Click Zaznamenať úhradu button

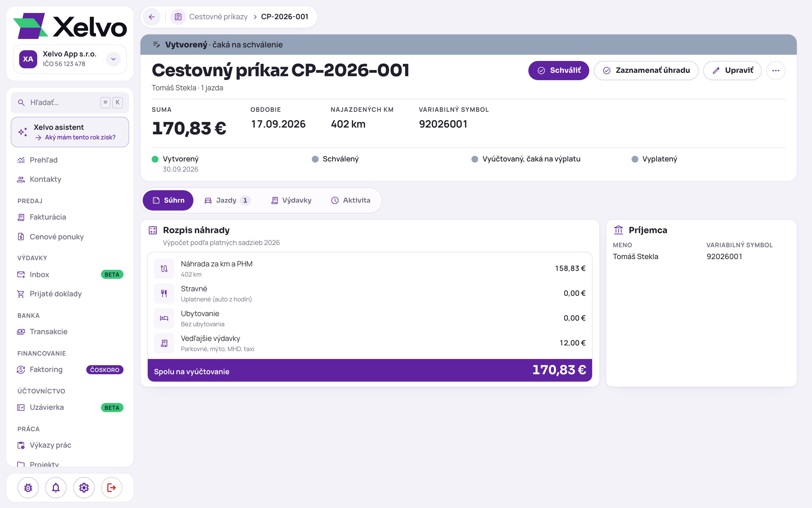pos(646,71)
